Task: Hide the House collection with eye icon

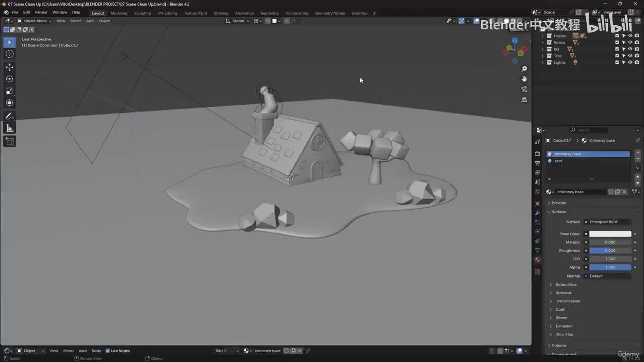Action: tap(630, 36)
